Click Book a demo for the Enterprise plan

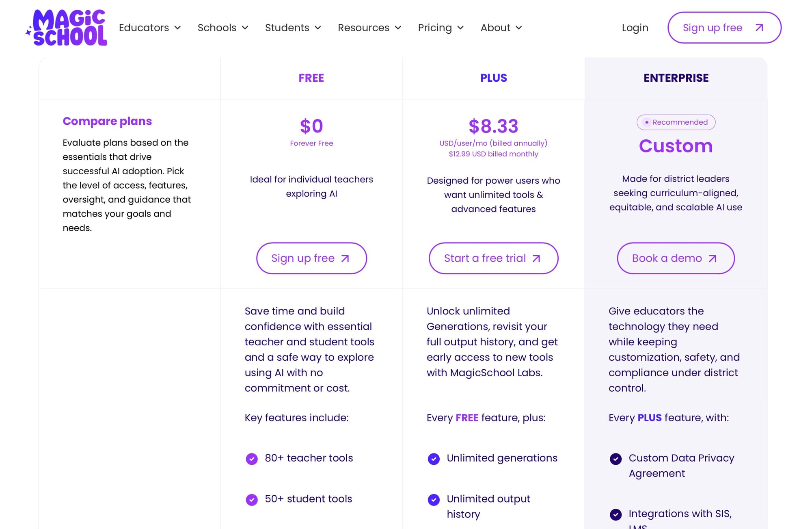click(675, 258)
